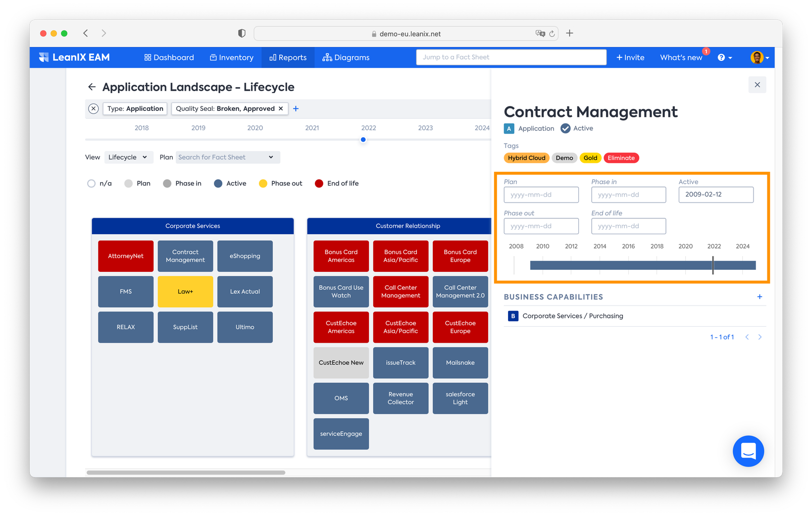Close the Contract Management side panel
812x516 pixels.
point(757,85)
